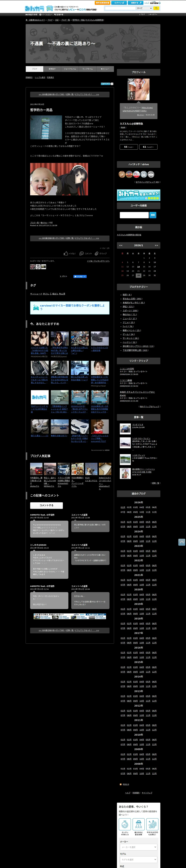Viewport: 186px width, 868px height.
Task: Expand the ▼メニュー tab
Action: tap(105, 69)
